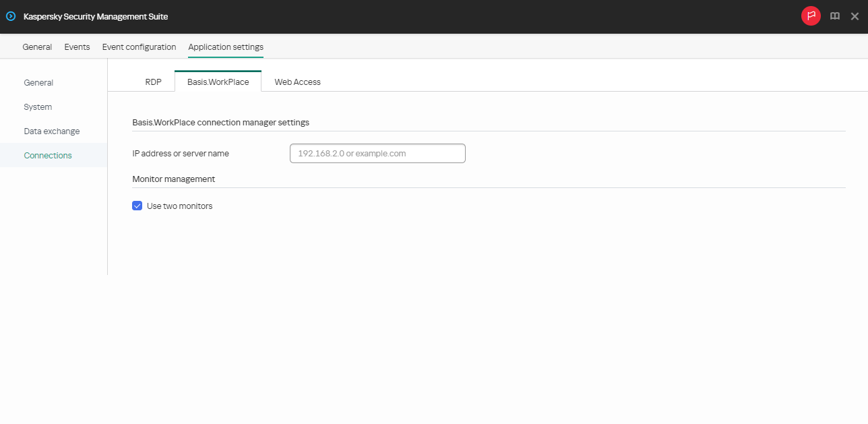
Task: Focus the IP address or server name field
Action: [377, 153]
